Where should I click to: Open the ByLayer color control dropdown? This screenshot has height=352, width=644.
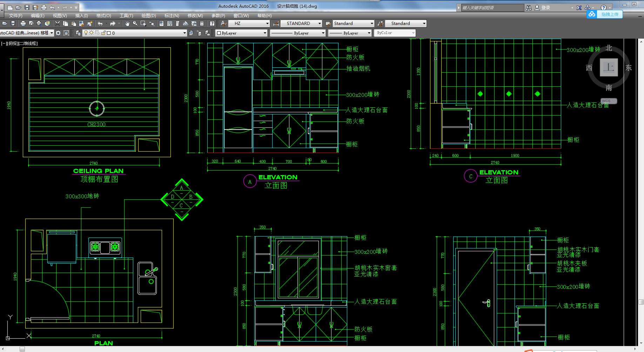click(x=241, y=33)
